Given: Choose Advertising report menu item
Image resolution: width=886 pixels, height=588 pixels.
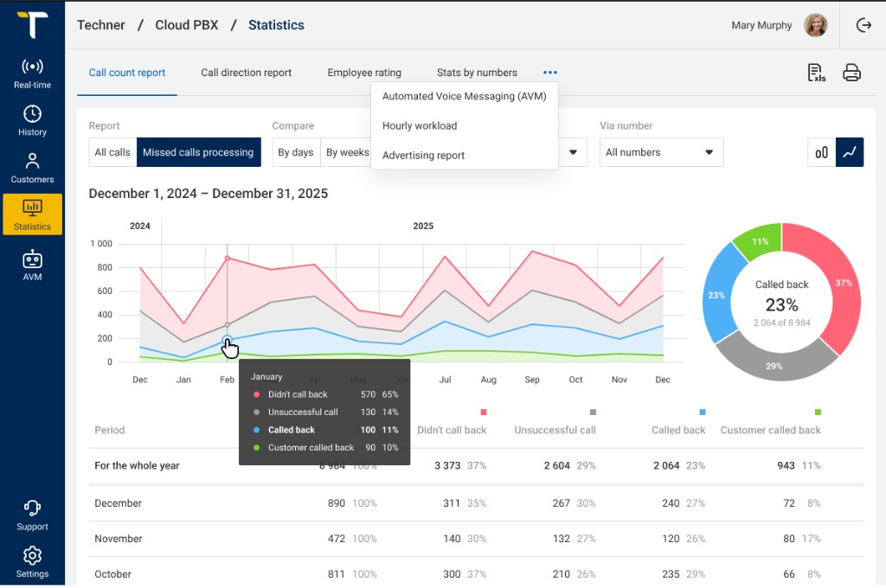Looking at the screenshot, I should click(465, 155).
